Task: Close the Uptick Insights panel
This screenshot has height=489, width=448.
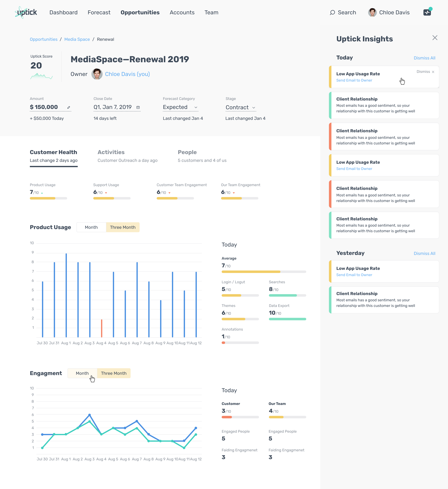Action: point(435,38)
